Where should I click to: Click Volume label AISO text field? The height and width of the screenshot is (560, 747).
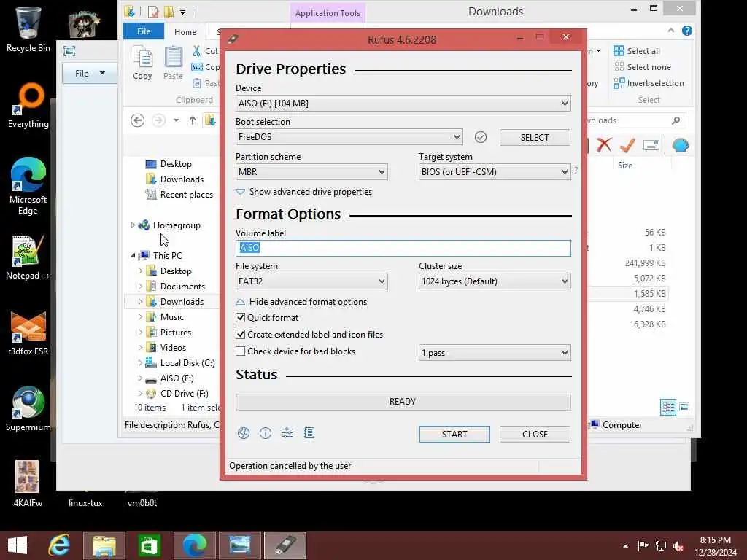[403, 248]
